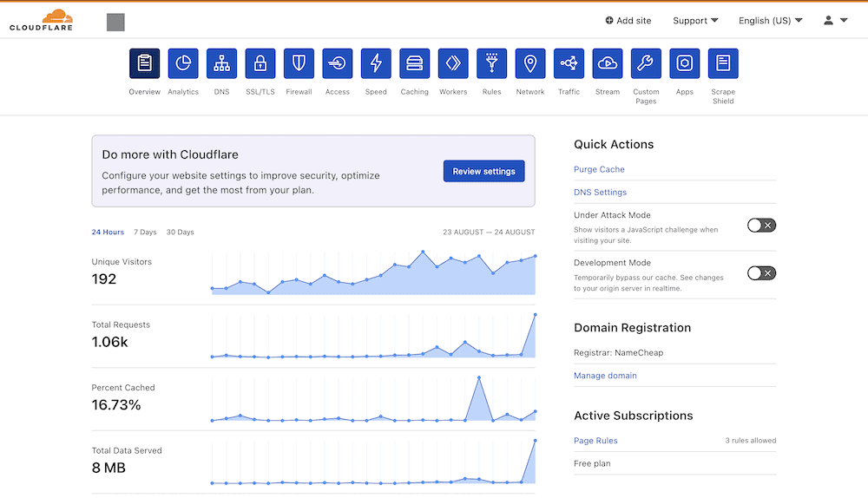This screenshot has width=868, height=498.
Task: Open the Traffic routing icon
Action: tap(569, 63)
